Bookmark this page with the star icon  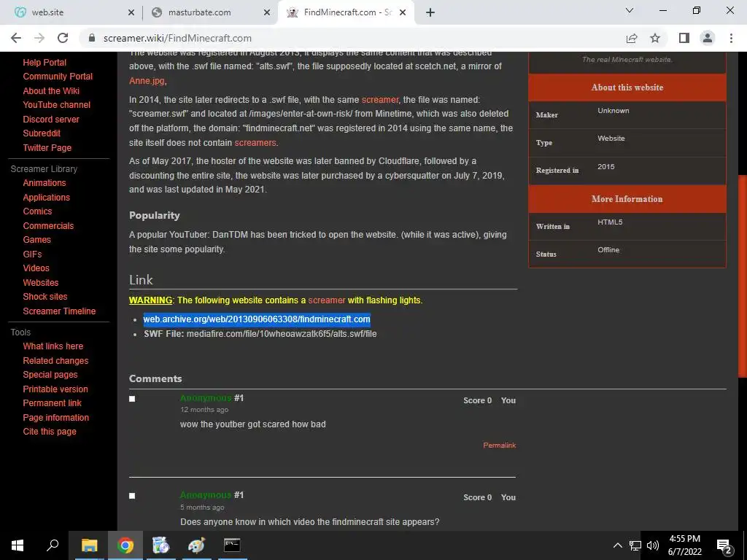click(x=655, y=38)
